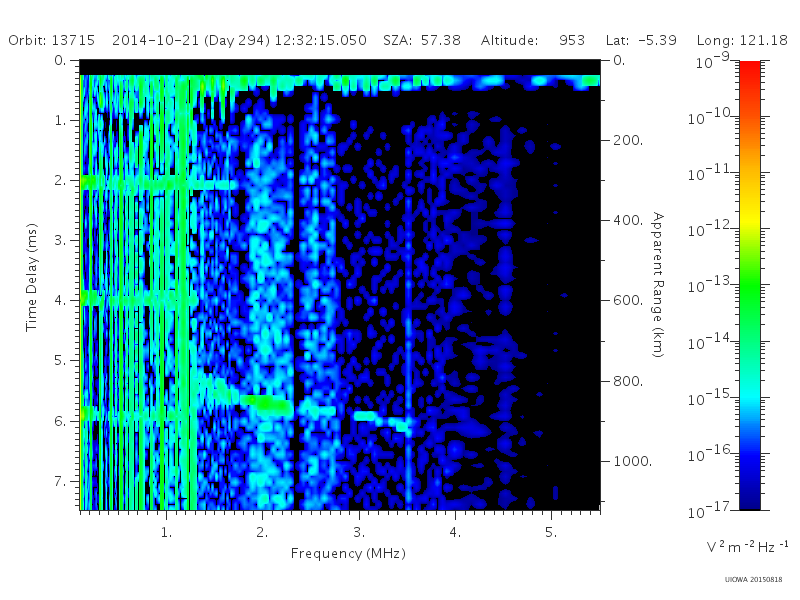Click the red top of the color bar
The width and height of the screenshot is (800, 600).
749,69
